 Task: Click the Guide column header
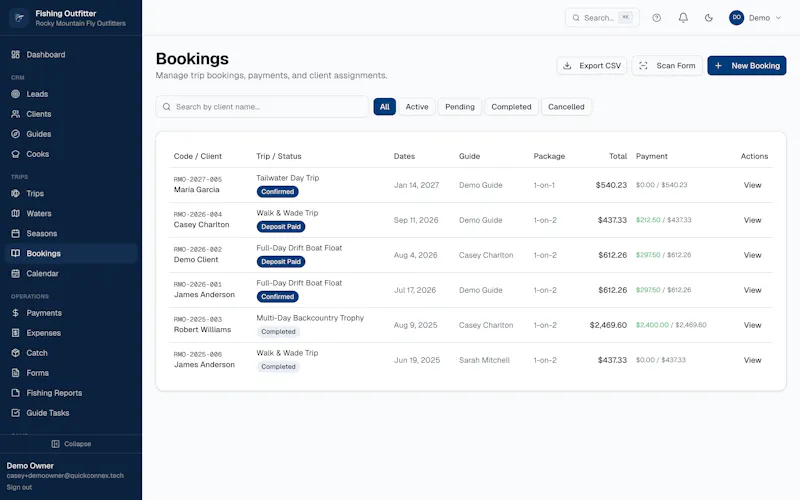click(469, 156)
